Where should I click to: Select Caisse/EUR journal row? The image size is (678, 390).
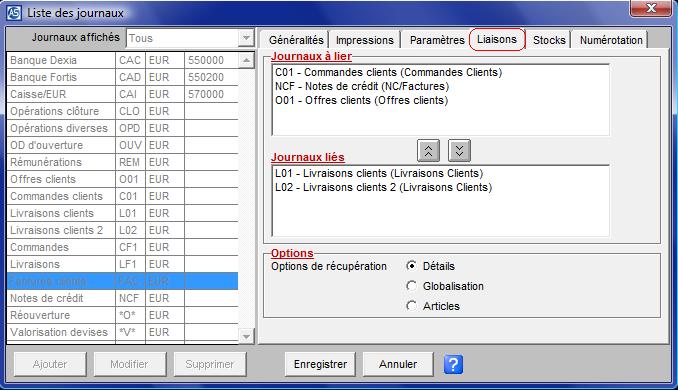click(122, 94)
